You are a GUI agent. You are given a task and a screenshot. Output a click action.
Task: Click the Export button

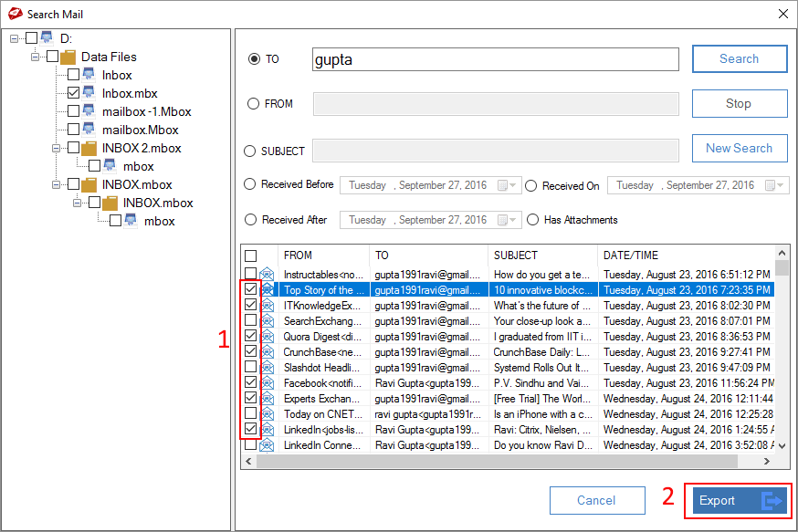tap(738, 500)
